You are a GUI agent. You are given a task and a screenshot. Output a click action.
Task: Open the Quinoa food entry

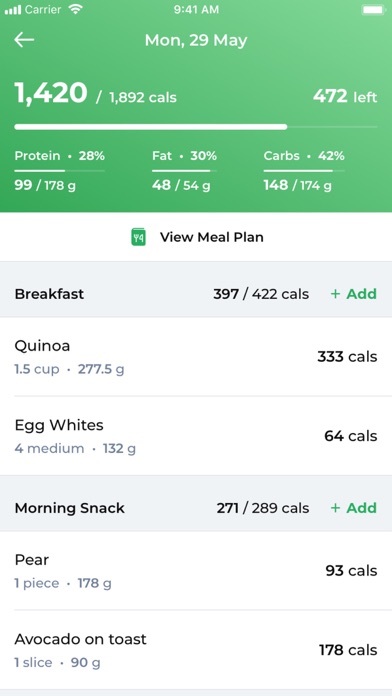coord(196,356)
